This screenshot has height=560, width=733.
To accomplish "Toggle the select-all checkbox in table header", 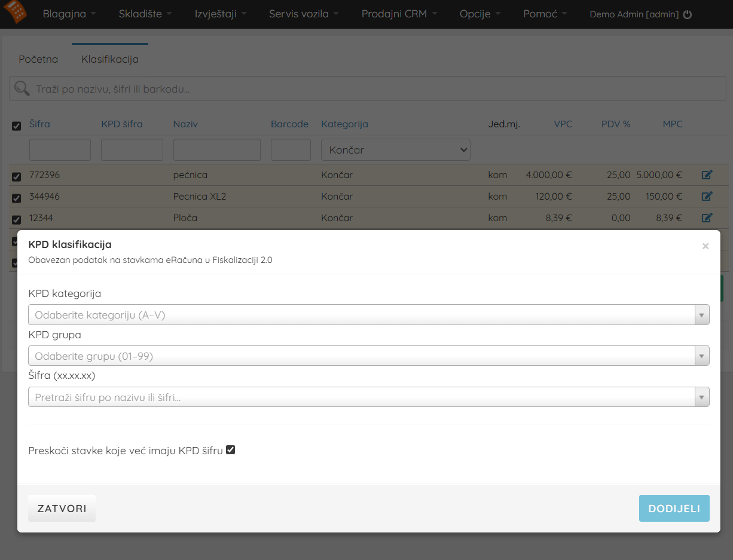I will (17, 126).
